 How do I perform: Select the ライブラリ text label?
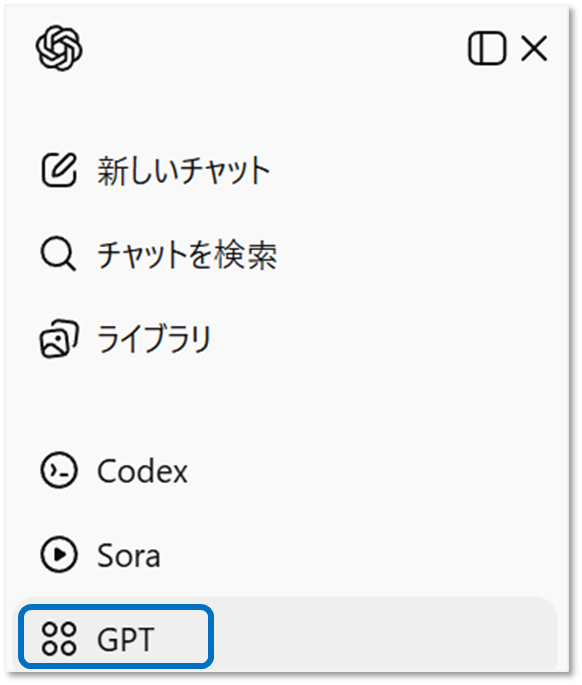[154, 338]
